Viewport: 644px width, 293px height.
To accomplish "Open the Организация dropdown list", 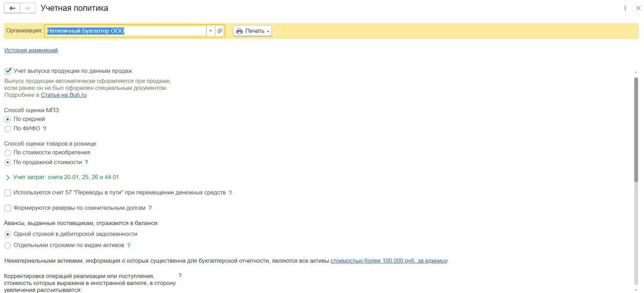I will 211,31.
